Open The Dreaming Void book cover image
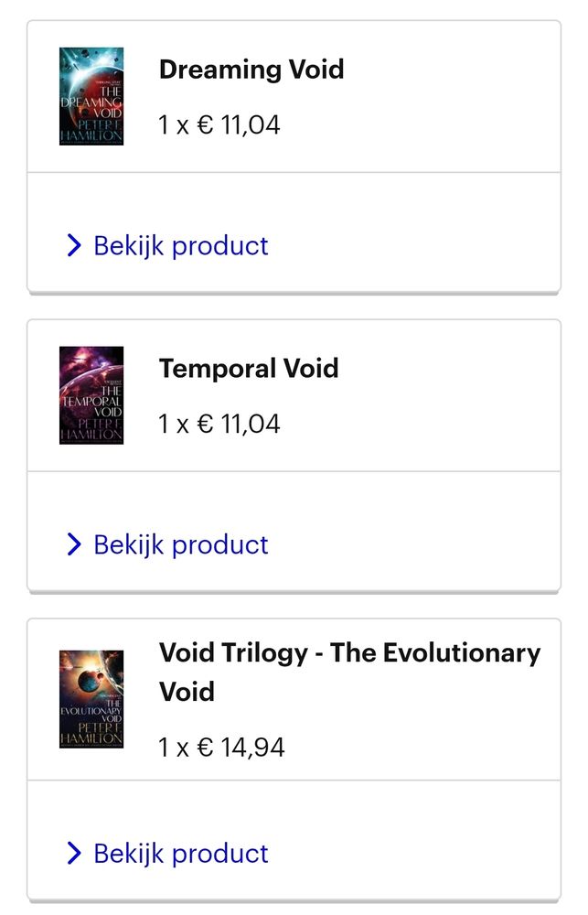 91,96
